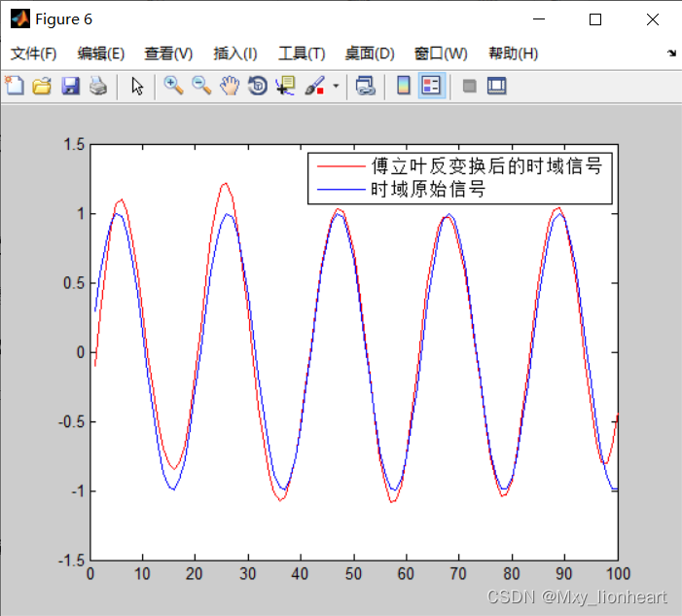The image size is (682, 616).
Task: Open the 窗口(W) menu
Action: pos(441,54)
